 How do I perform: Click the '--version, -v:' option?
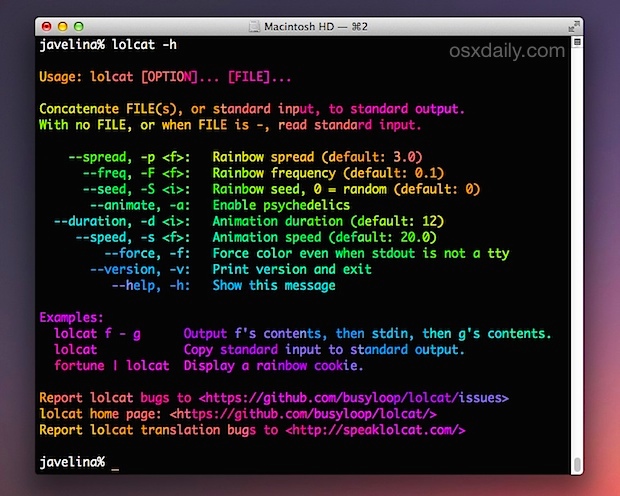point(140,270)
